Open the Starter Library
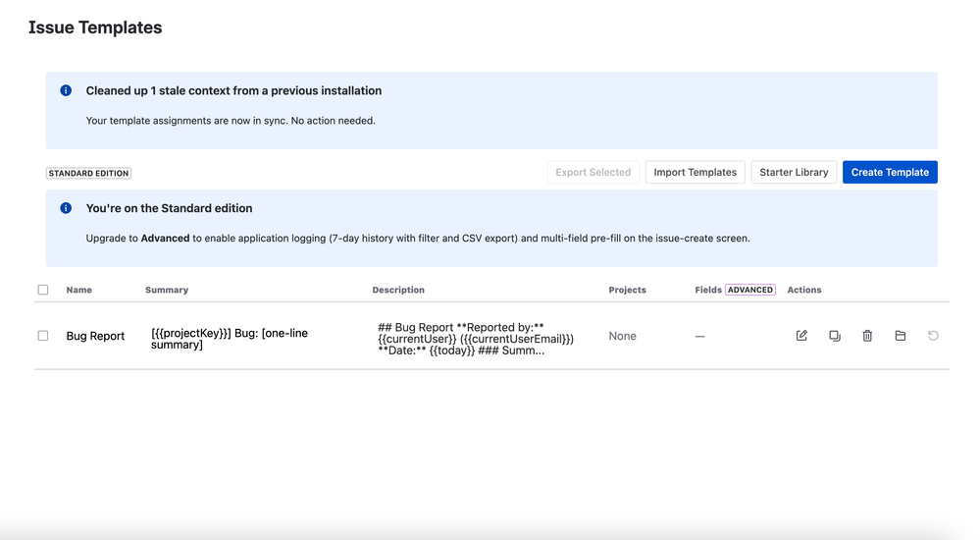The width and height of the screenshot is (980, 540). pyautogui.click(x=794, y=172)
